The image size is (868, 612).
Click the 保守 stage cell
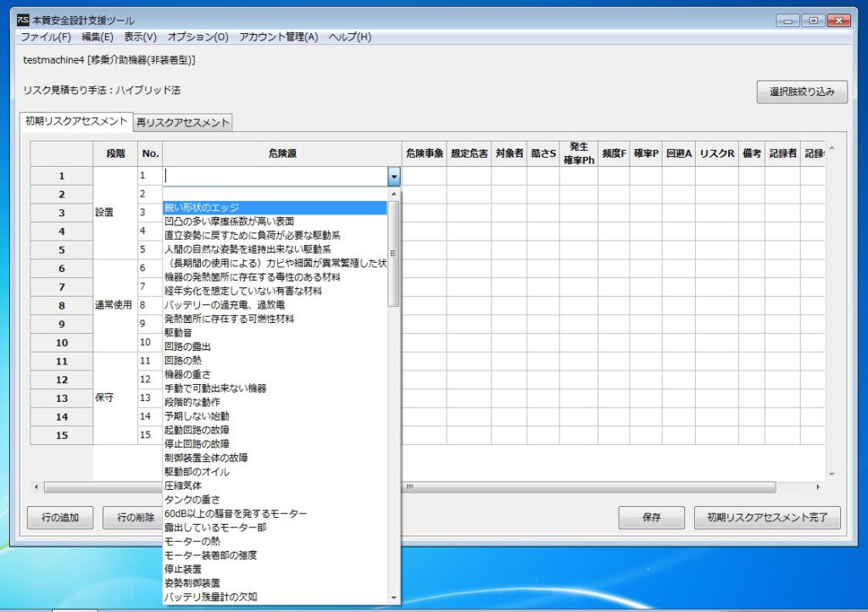pyautogui.click(x=115, y=398)
